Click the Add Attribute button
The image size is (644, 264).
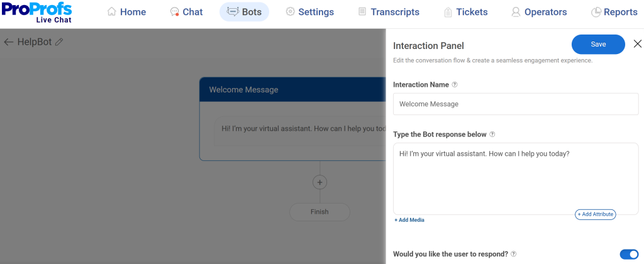(595, 214)
